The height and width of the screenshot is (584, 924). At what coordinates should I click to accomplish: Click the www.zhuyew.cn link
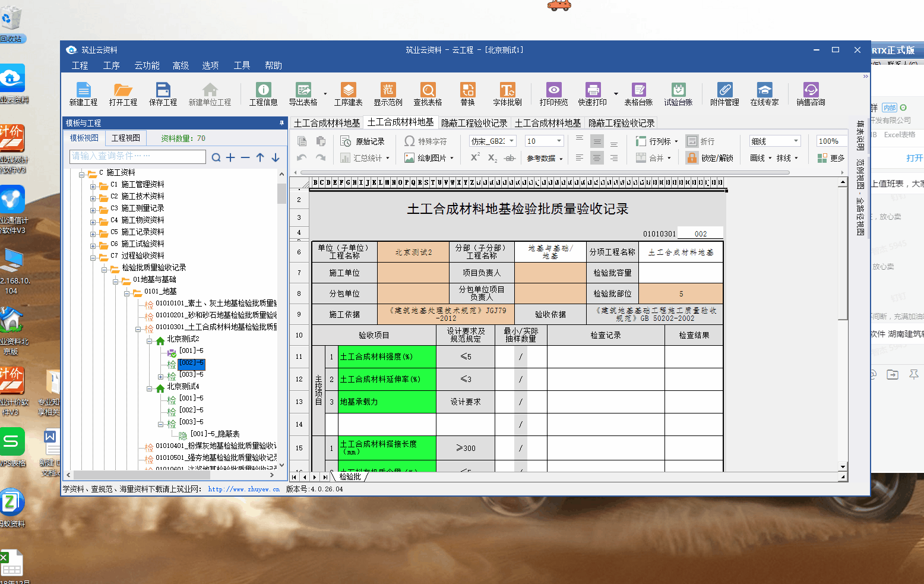coord(243,490)
